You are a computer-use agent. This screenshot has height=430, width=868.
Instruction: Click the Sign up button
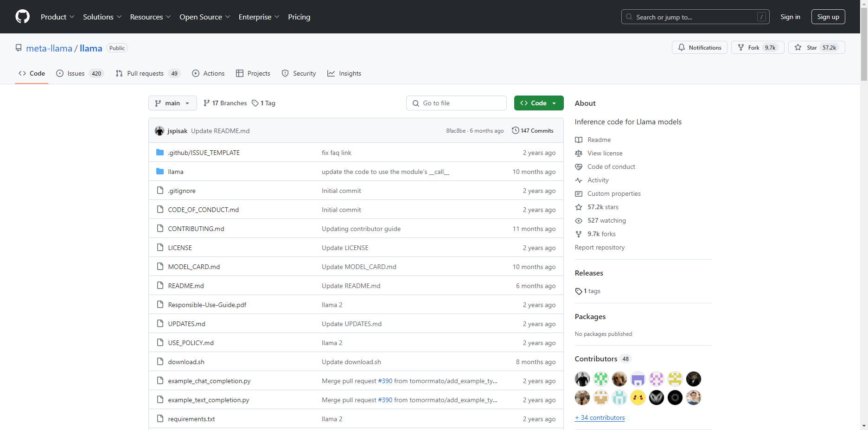pos(828,17)
